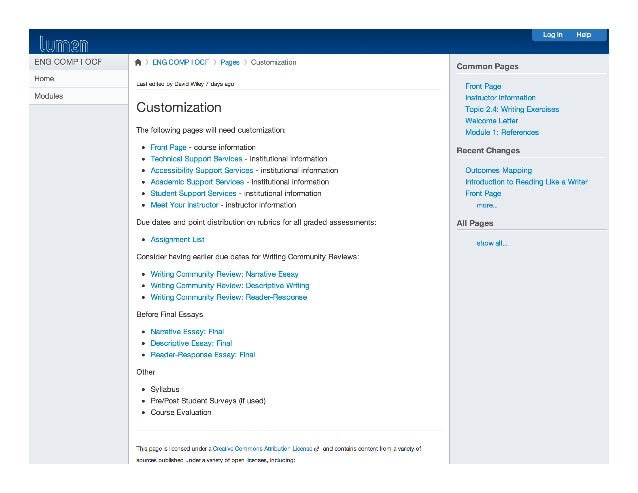Open Front Page under Recent Changes
This screenshot has height=493, width=638.
point(483,193)
